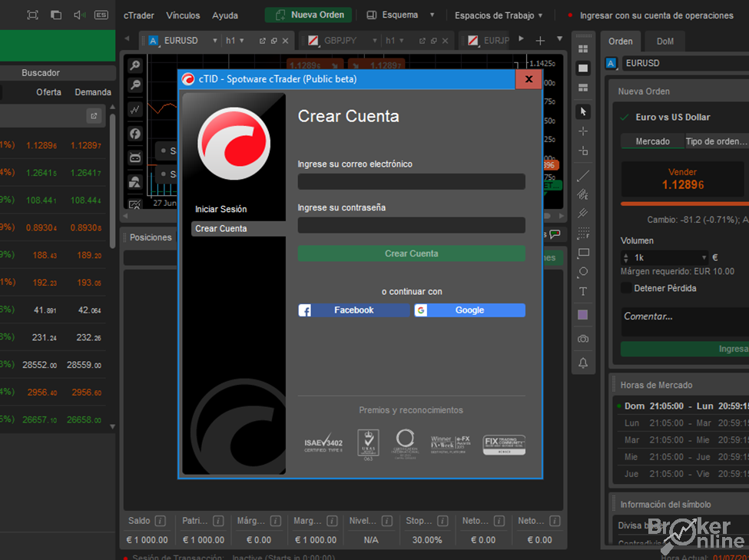Open the chart indicators line icon
Image resolution: width=749 pixels, height=560 pixels.
coord(135,109)
